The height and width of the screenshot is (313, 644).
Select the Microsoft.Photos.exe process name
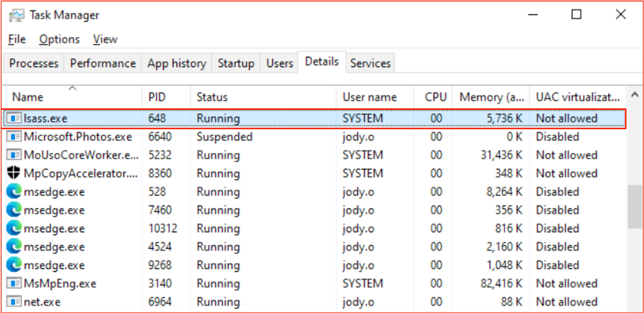coord(78,136)
